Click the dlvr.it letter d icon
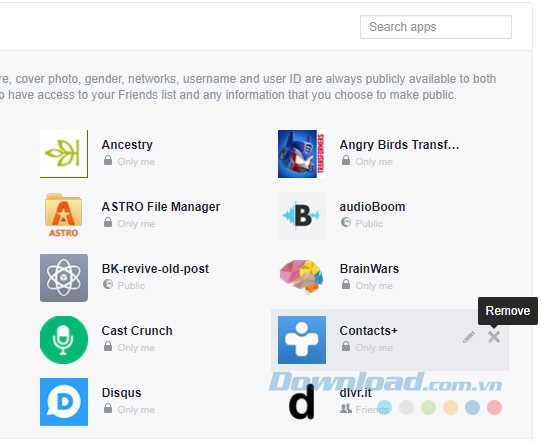The image size is (546, 441). click(302, 402)
